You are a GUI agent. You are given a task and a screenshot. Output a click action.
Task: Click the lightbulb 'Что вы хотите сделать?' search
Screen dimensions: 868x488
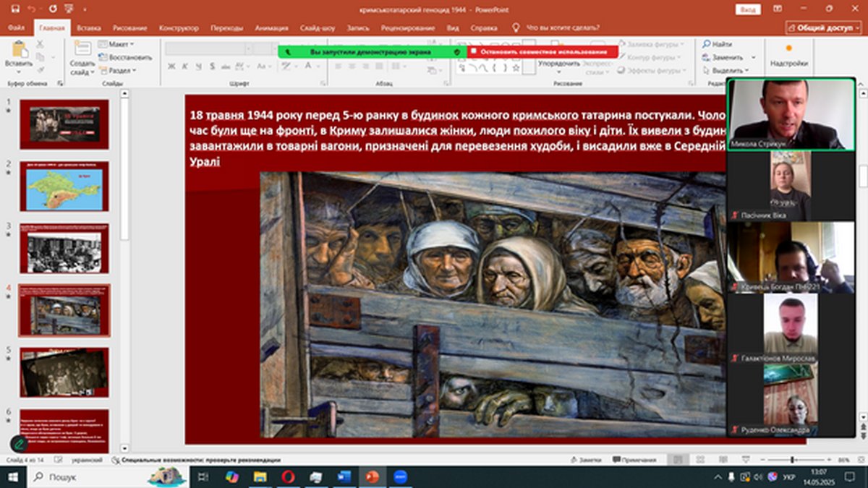pyautogui.click(x=556, y=28)
